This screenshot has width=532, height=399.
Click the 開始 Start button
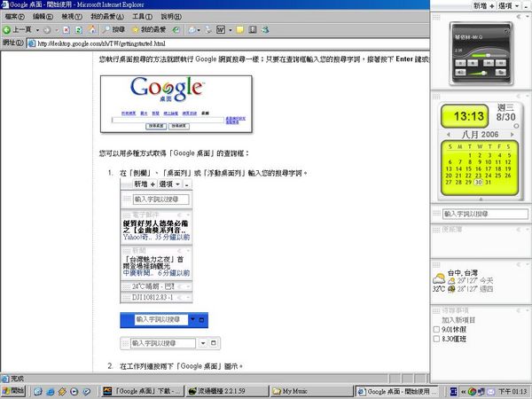(13, 391)
